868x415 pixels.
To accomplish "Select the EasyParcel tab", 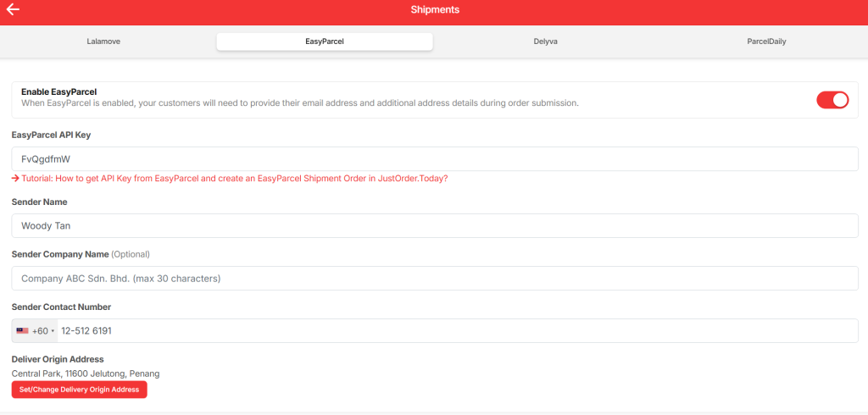I will click(325, 41).
